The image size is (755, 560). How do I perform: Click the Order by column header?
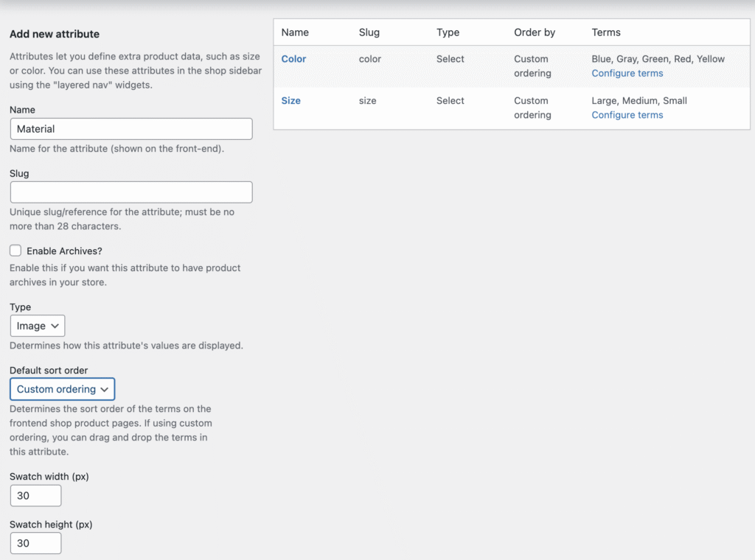point(535,32)
